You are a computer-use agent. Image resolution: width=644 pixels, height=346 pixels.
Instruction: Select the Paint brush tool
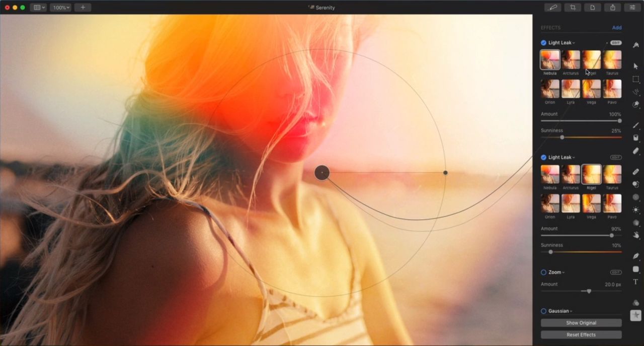(x=635, y=125)
